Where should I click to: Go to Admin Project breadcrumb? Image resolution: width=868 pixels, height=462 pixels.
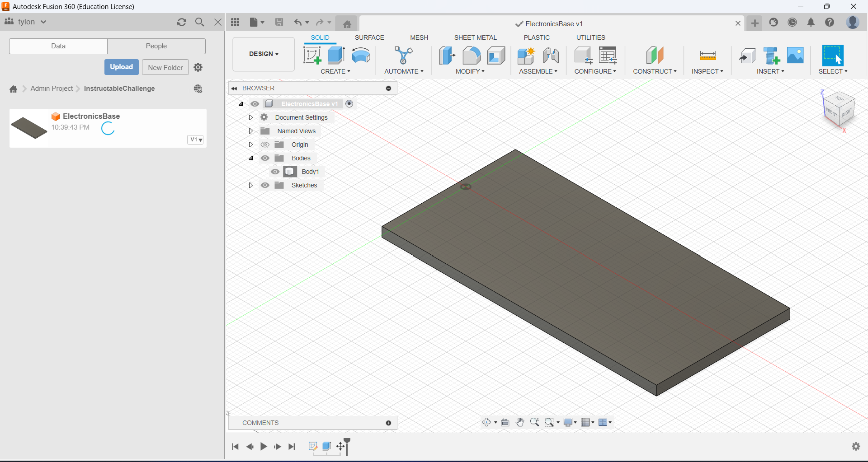pos(52,89)
